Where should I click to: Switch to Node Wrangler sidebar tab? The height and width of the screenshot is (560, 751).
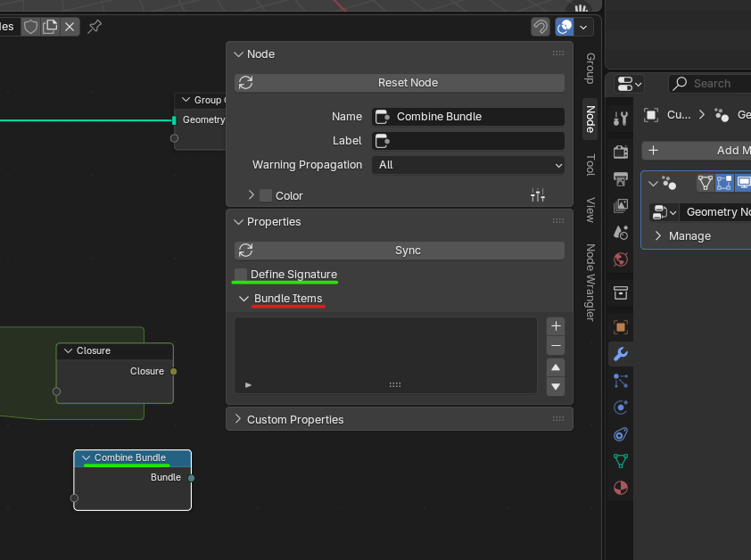click(590, 283)
